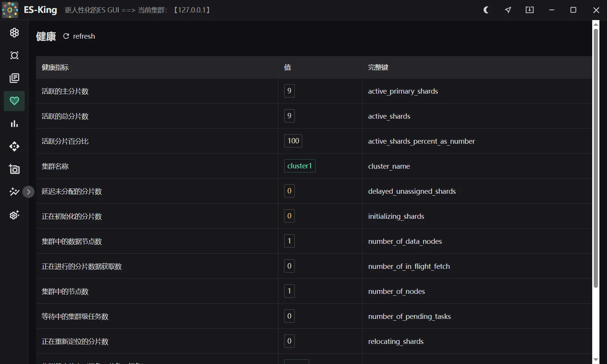Select number_of_nodes key text
607x364 pixels.
(396, 291)
